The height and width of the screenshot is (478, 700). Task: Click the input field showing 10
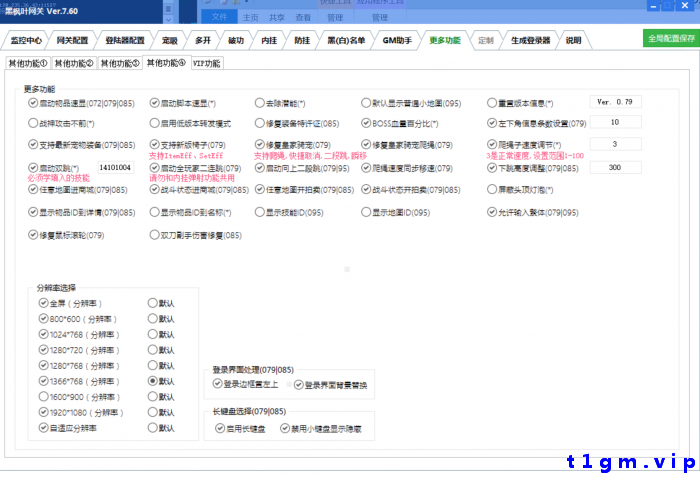[615, 122]
